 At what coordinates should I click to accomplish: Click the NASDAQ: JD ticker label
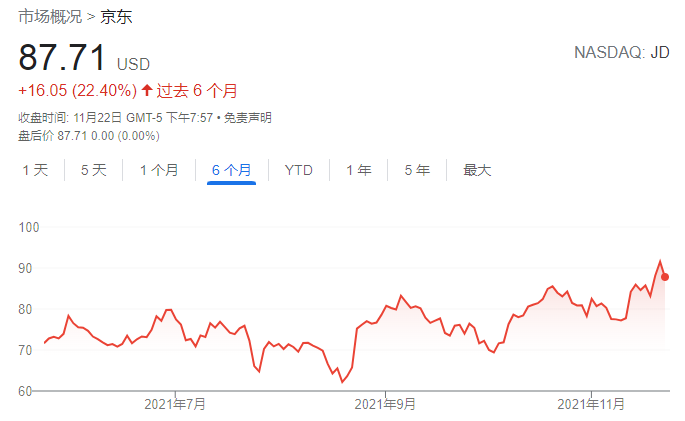click(x=622, y=52)
